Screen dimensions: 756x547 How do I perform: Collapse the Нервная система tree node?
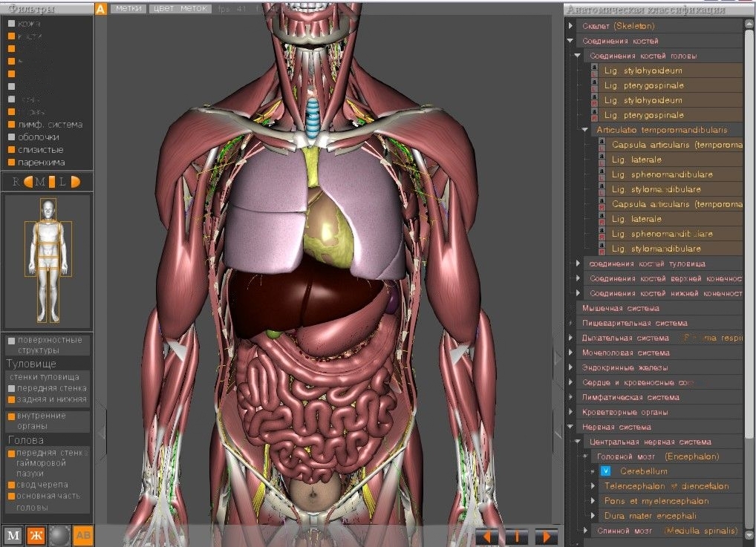tap(570, 427)
